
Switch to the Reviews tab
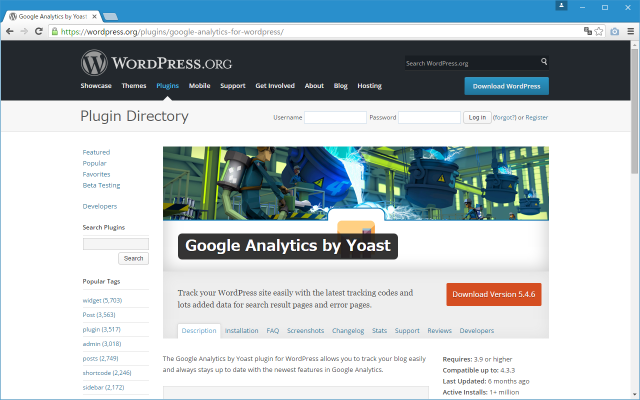coord(439,331)
